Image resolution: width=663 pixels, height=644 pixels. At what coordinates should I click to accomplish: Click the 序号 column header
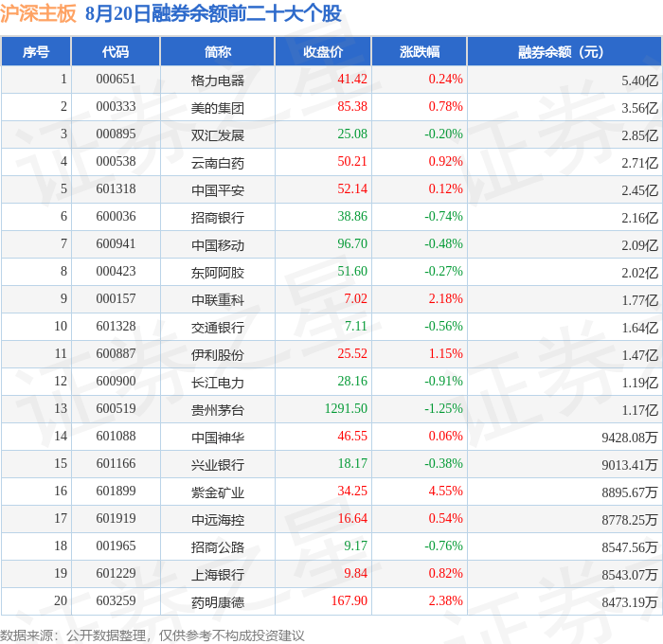(36, 51)
